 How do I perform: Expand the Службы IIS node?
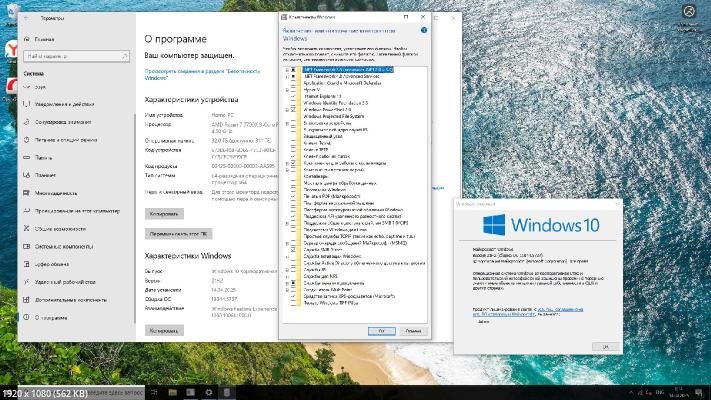coord(287,269)
